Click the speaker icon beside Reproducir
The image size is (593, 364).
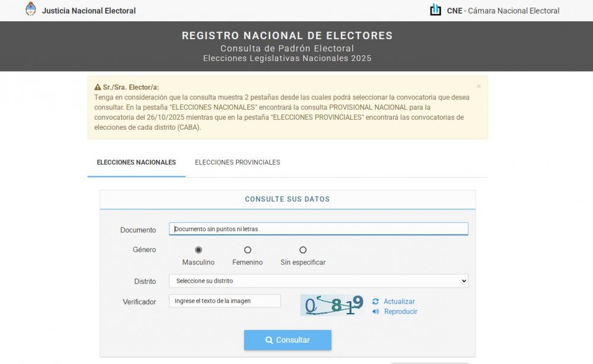(375, 311)
